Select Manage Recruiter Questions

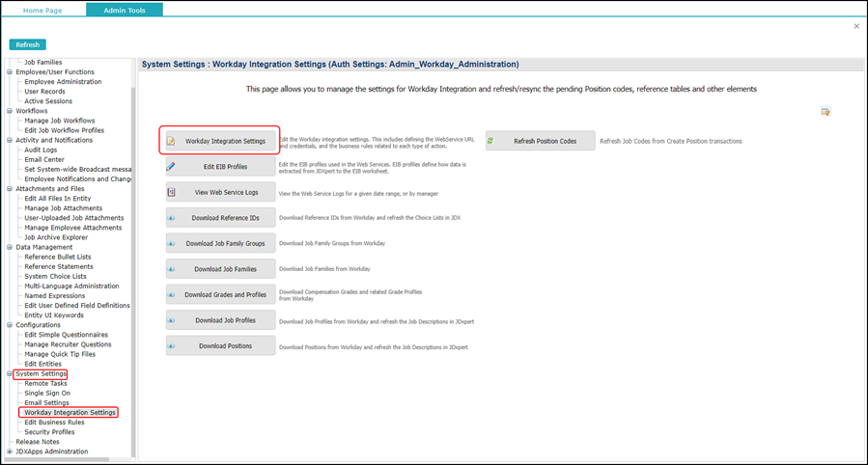69,344
